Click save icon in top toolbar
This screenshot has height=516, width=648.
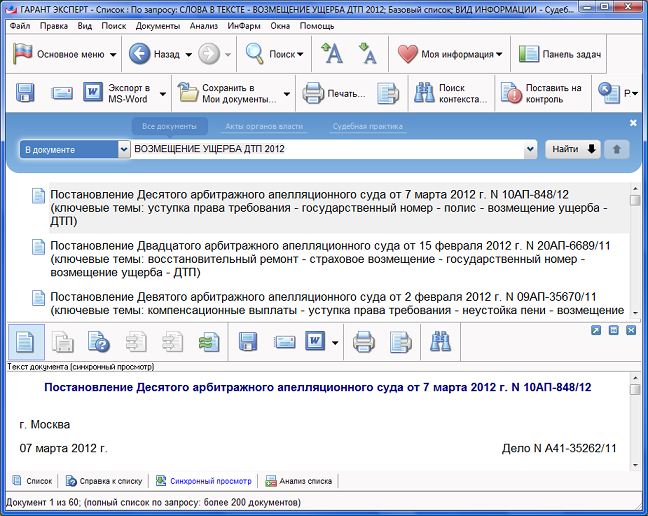tap(26, 94)
